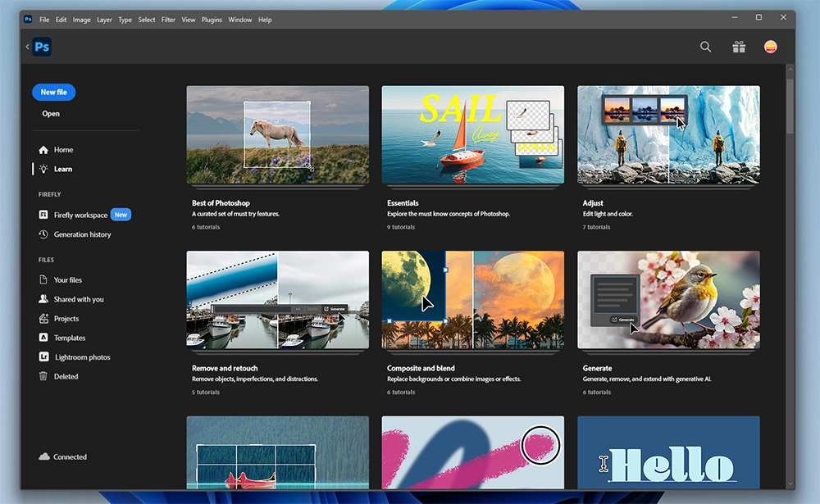The width and height of the screenshot is (820, 504).
Task: Open Shared with you link
Action: coord(79,299)
